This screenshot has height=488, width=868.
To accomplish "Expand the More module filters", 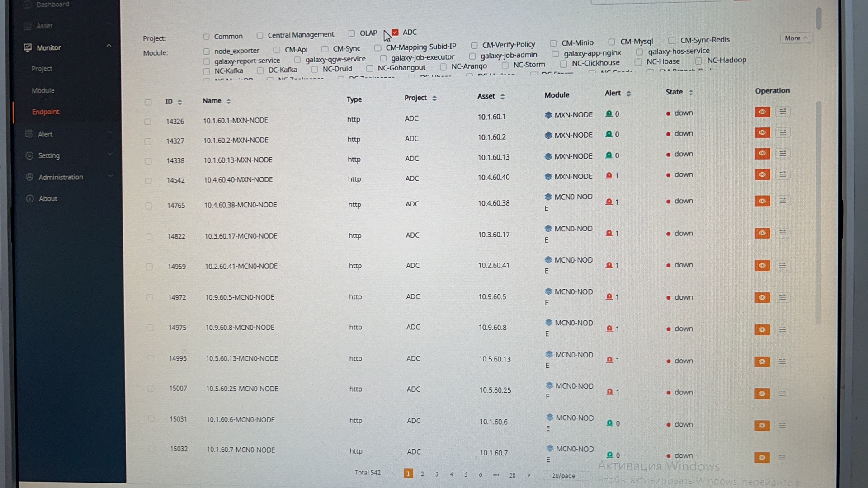I will pyautogui.click(x=796, y=38).
